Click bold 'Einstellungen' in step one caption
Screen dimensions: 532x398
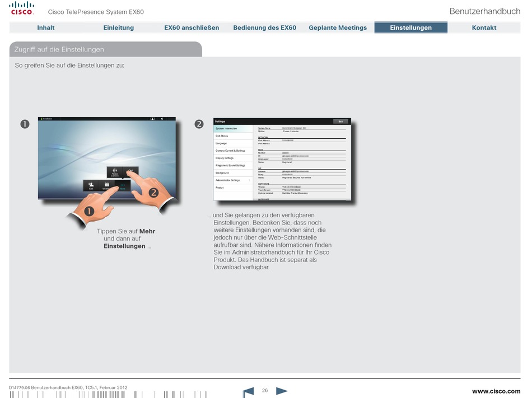coord(124,246)
